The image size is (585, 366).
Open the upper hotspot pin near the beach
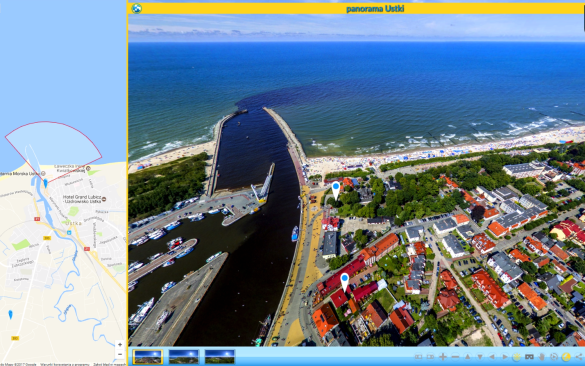coord(336,191)
